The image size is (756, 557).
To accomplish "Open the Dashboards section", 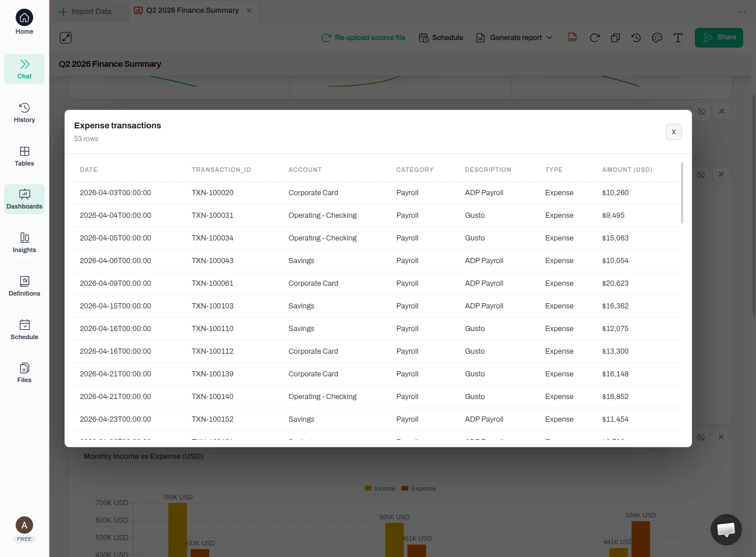I will pyautogui.click(x=24, y=199).
